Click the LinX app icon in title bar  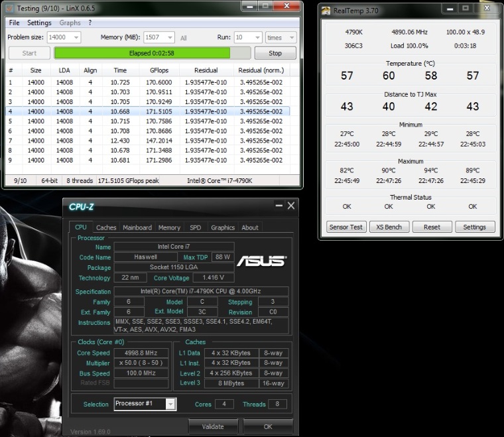pyautogui.click(x=10, y=8)
